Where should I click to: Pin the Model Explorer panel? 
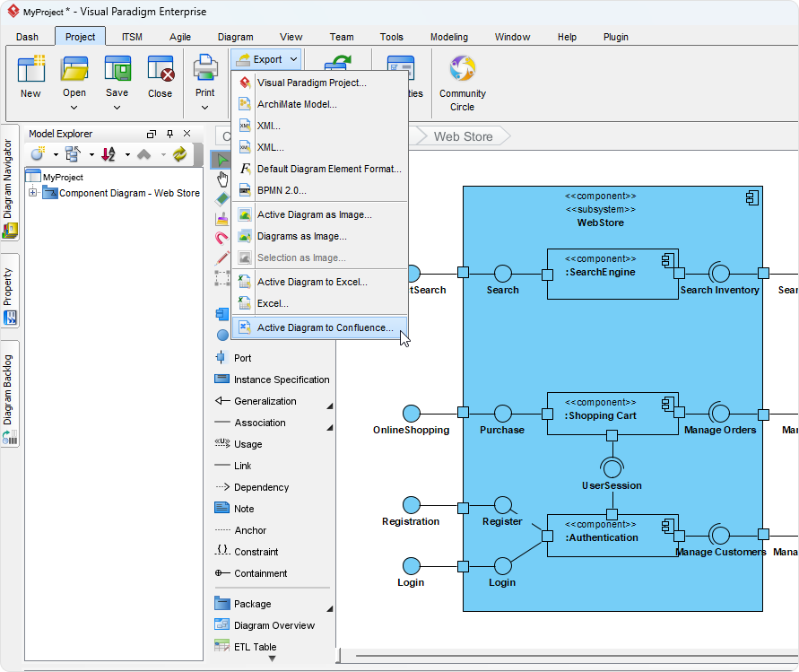pos(169,134)
